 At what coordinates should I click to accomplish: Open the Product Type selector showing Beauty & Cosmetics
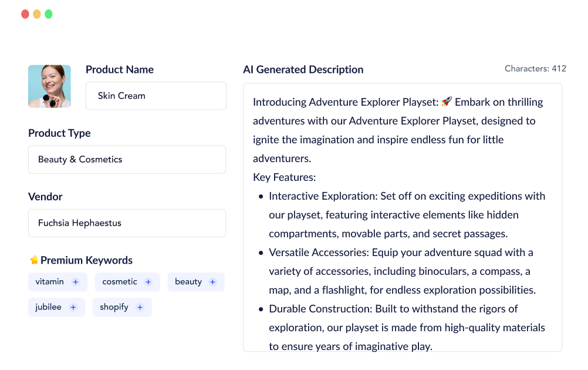[127, 159]
